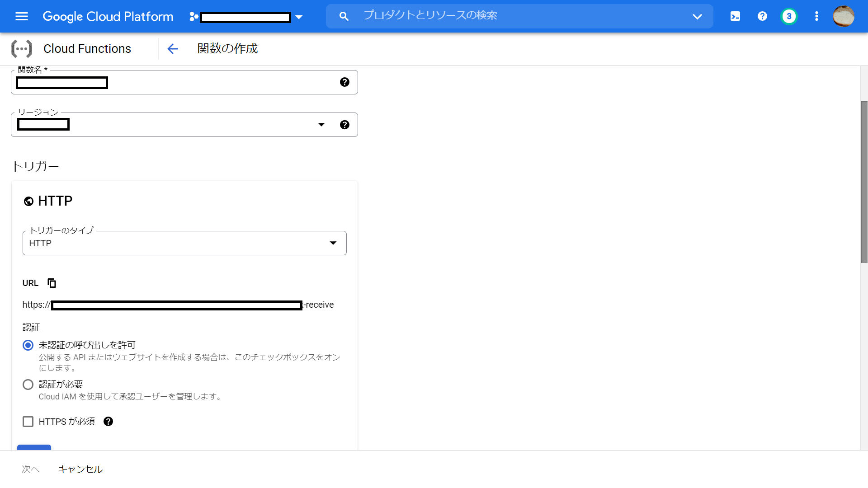Viewport: 868px width, 488px height.
Task: Open notifications showing 3 items
Action: point(789,16)
